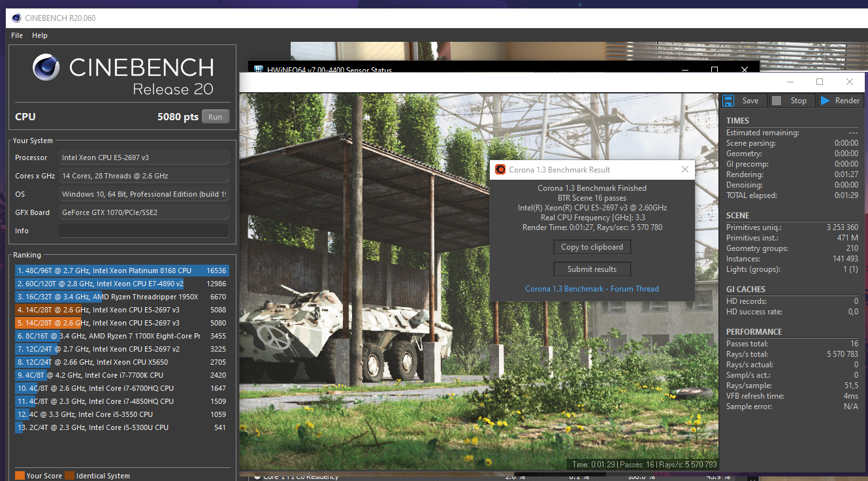Open the File menu in Cinebench
Screen dimensions: 868x481
17,35
